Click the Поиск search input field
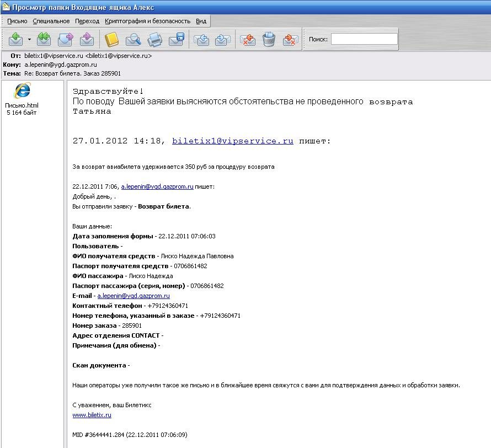Viewport: 491px width, 448px height. point(364,39)
